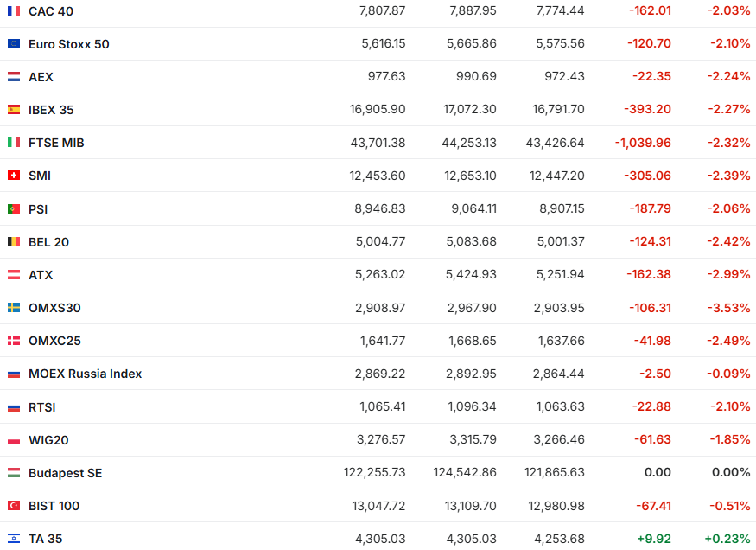Click the French flag icon beside CAC 40
Image resolution: width=756 pixels, height=550 pixels.
pos(14,11)
